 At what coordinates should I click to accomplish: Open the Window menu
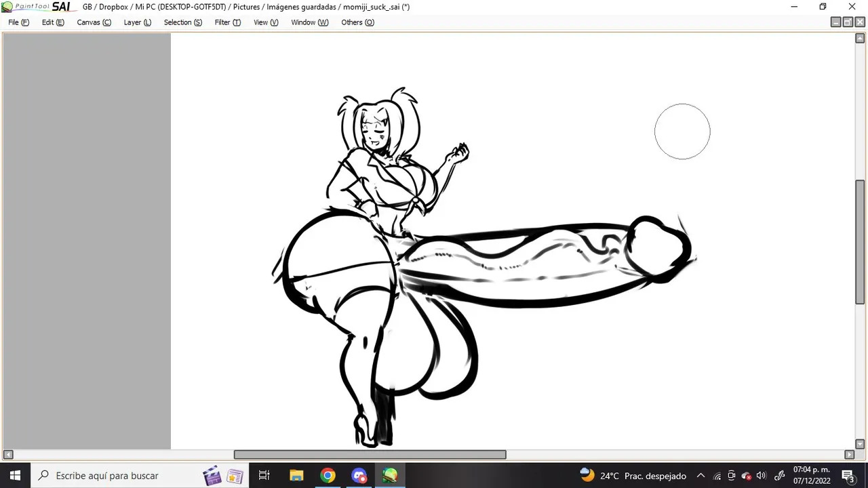[309, 22]
